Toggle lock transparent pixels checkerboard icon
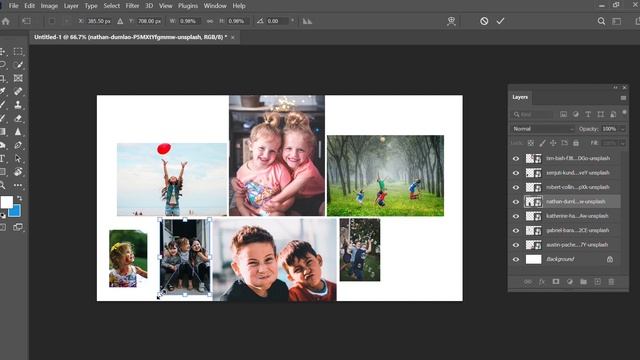 click(531, 143)
